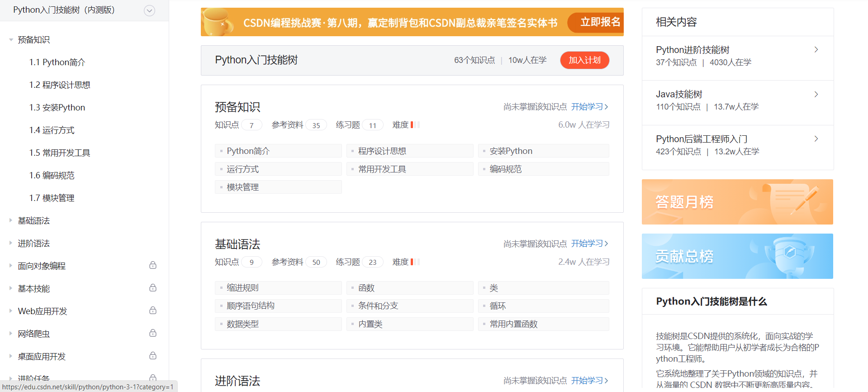The height and width of the screenshot is (392, 868).
Task: Click chevron arrow next to Java技能树
Action: click(816, 94)
